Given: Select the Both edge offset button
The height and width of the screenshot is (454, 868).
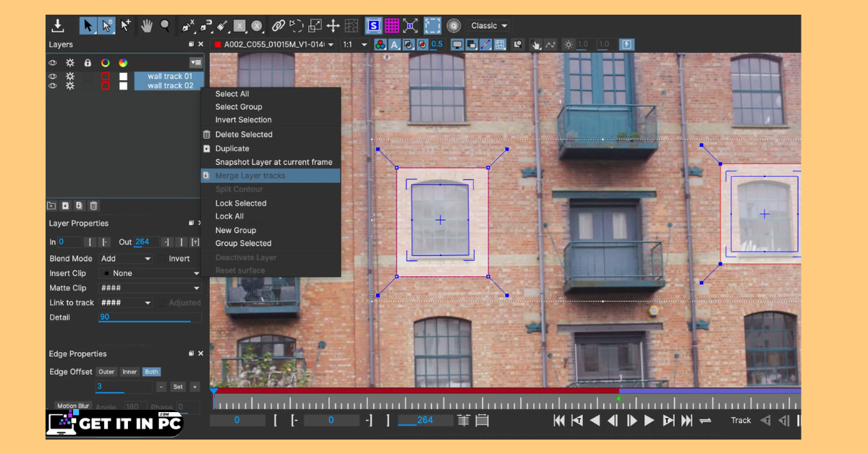Looking at the screenshot, I should 151,372.
